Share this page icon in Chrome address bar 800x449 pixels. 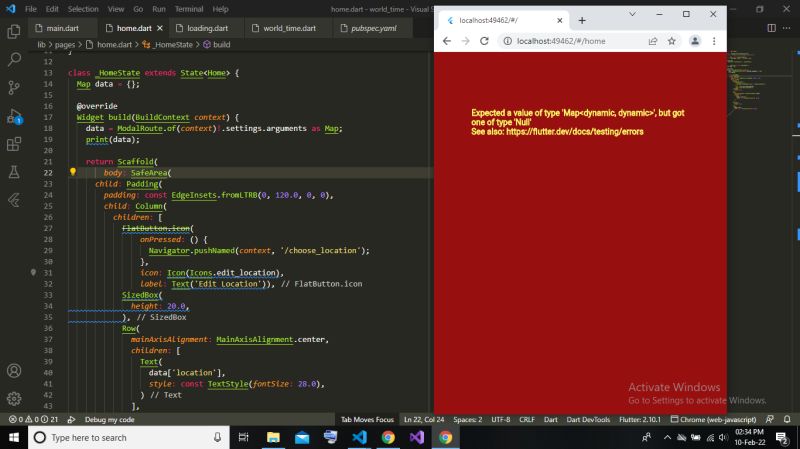tap(653, 41)
